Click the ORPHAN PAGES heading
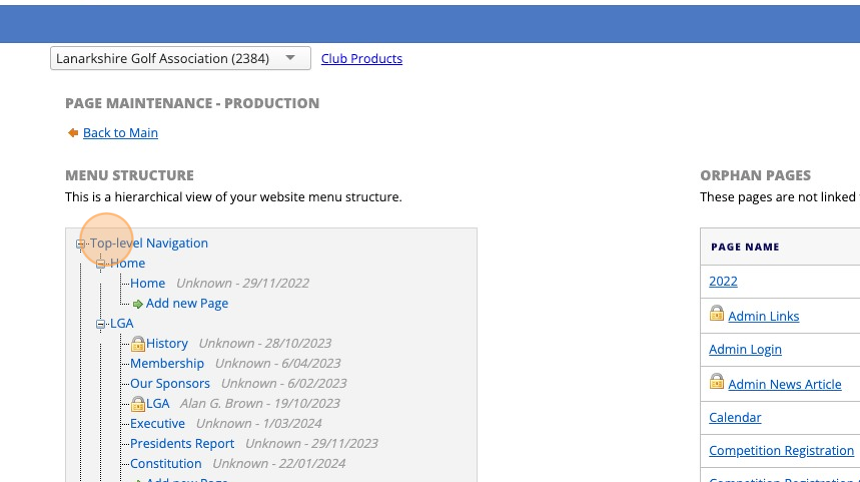This screenshot has width=860, height=482. (755, 175)
